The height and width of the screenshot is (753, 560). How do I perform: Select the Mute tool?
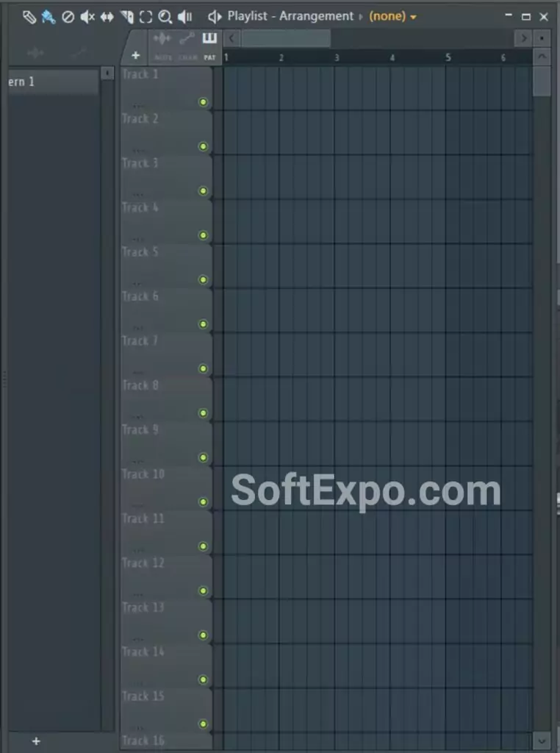point(87,17)
